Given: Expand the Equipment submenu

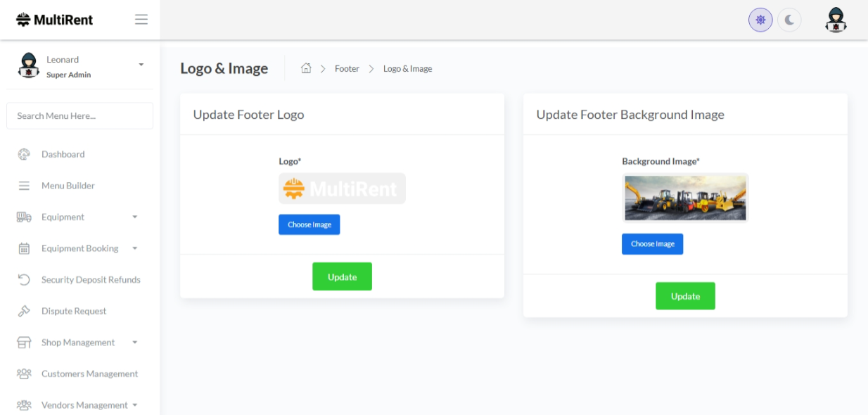Looking at the screenshot, I should [x=134, y=217].
